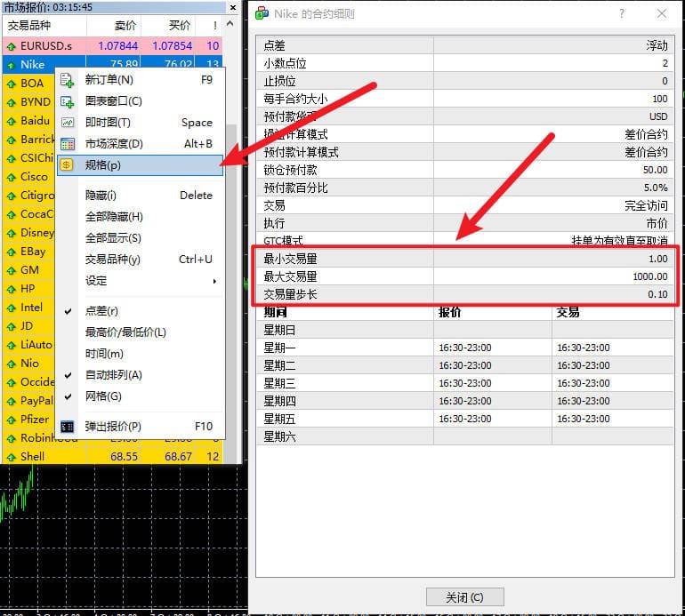The height and width of the screenshot is (616, 685).
Task: Click the 预付款百分比 value 5.0%
Action: point(656,188)
